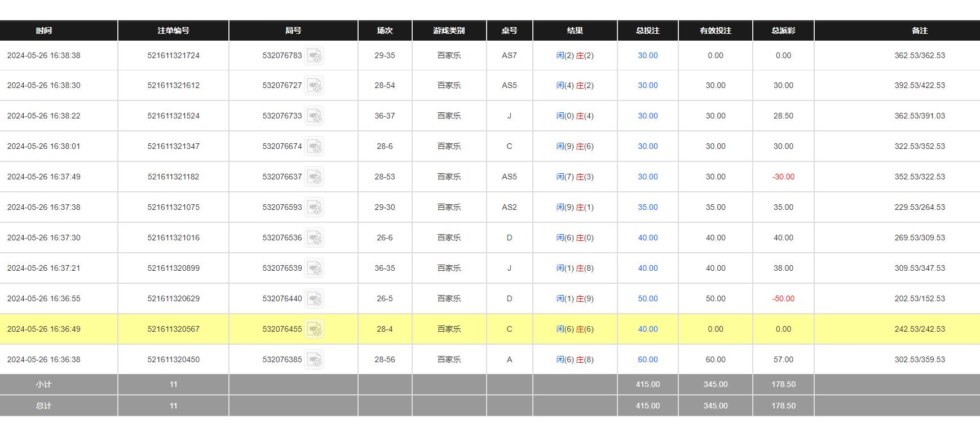Open video replay icon for round 532076385
Image resolution: width=980 pixels, height=431 pixels.
315,359
